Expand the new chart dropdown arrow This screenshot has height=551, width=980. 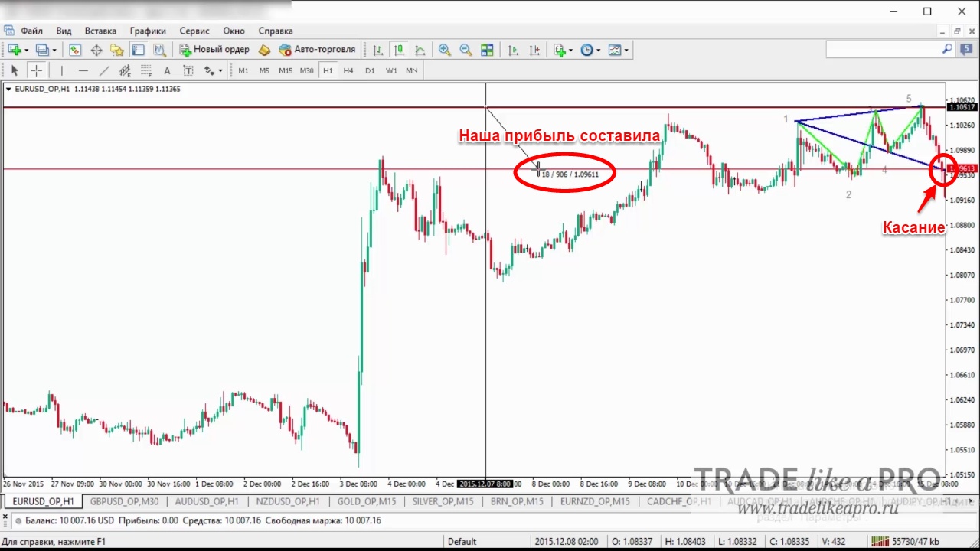pyautogui.click(x=27, y=51)
